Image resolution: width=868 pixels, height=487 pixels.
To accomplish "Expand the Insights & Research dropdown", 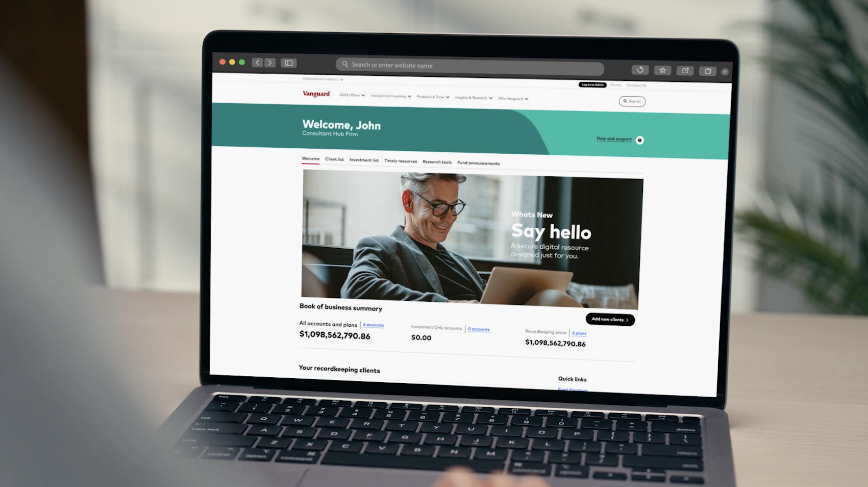I will pos(473,98).
